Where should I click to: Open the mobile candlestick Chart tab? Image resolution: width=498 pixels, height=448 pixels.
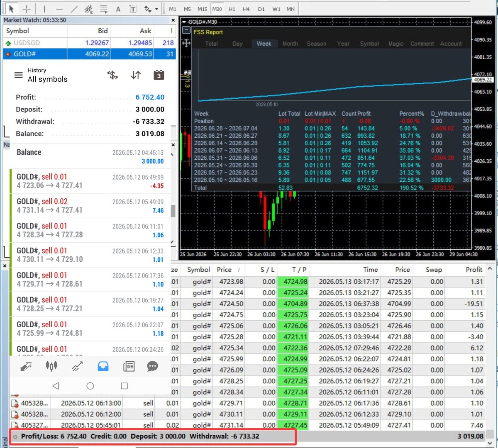pyautogui.click(x=51, y=366)
